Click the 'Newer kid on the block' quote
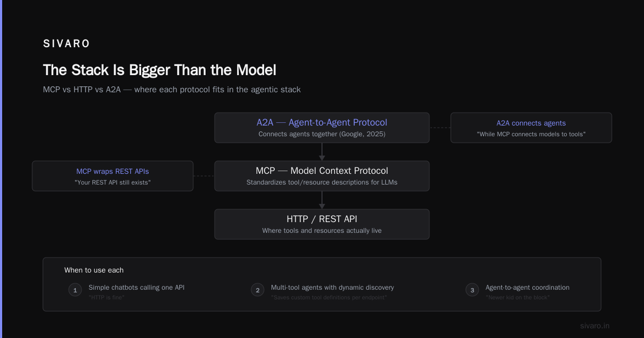The height and width of the screenshot is (338, 644). pyautogui.click(x=518, y=297)
